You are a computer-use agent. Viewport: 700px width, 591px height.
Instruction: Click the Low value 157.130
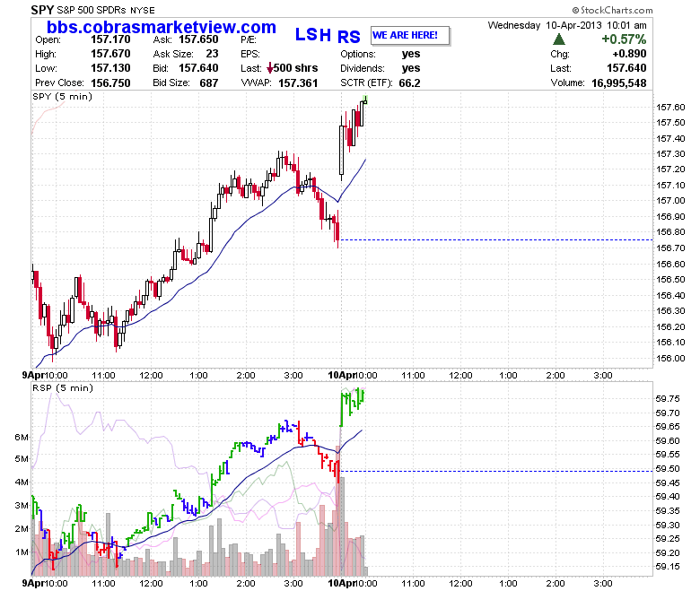point(110,68)
